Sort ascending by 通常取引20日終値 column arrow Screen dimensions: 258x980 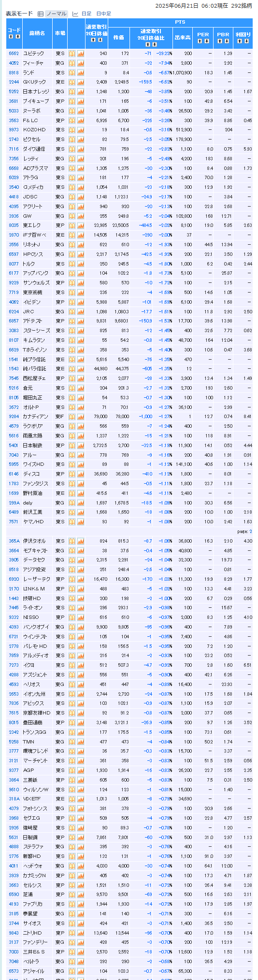93,40
